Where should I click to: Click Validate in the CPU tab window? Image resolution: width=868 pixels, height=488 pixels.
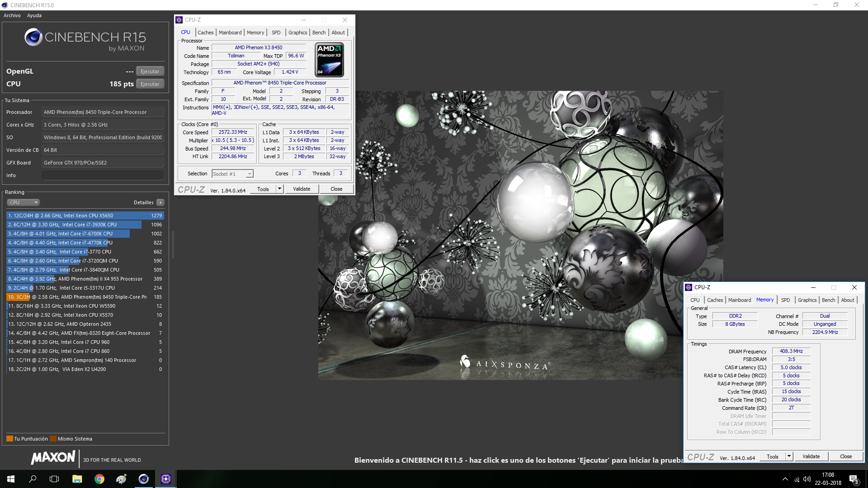302,189
